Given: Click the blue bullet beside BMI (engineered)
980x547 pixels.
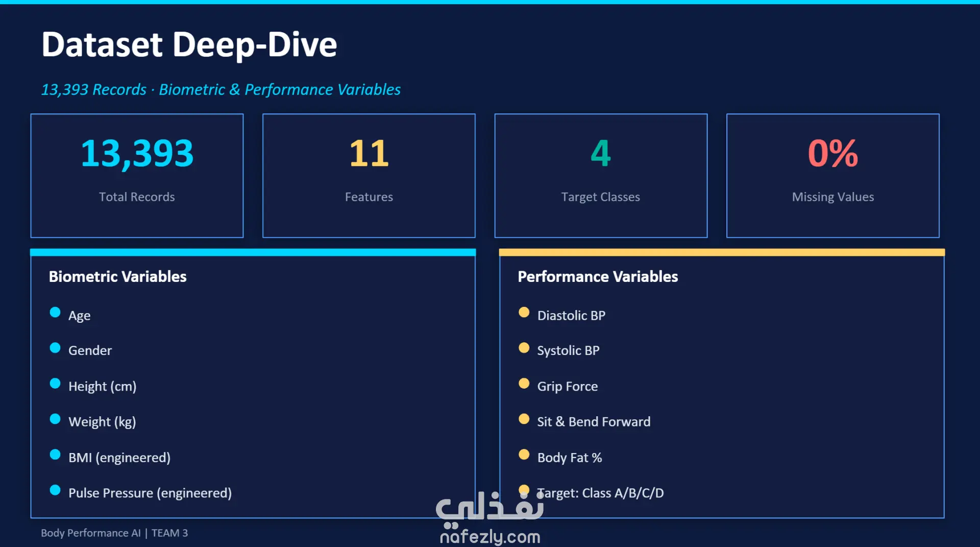Looking at the screenshot, I should 55,455.
